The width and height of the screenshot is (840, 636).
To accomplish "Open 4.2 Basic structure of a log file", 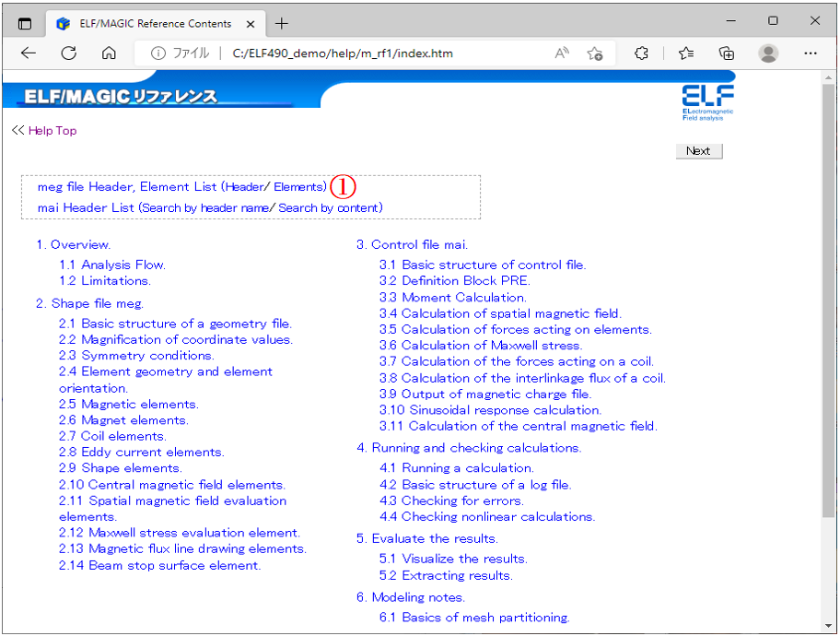I will coord(475,485).
